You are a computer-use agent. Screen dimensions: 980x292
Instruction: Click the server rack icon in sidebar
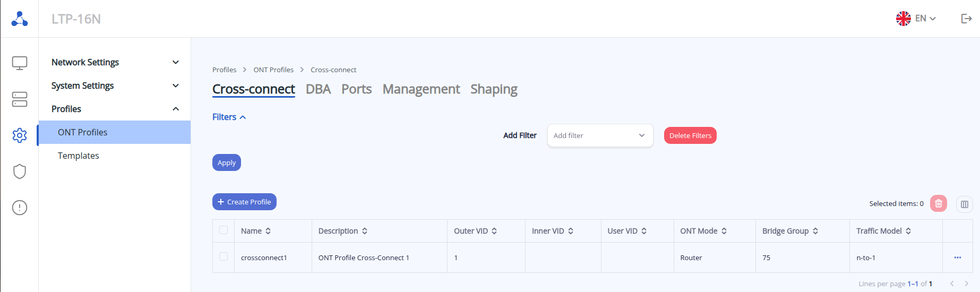20,99
